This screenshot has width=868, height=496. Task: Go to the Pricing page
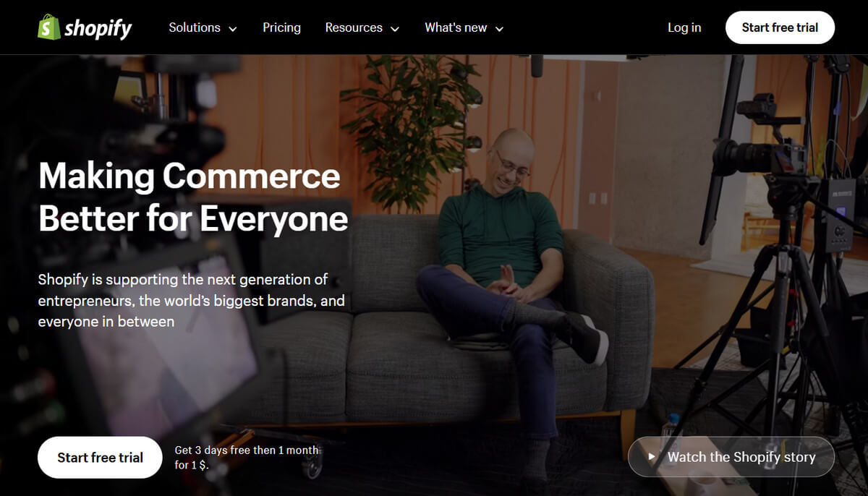[x=281, y=27]
